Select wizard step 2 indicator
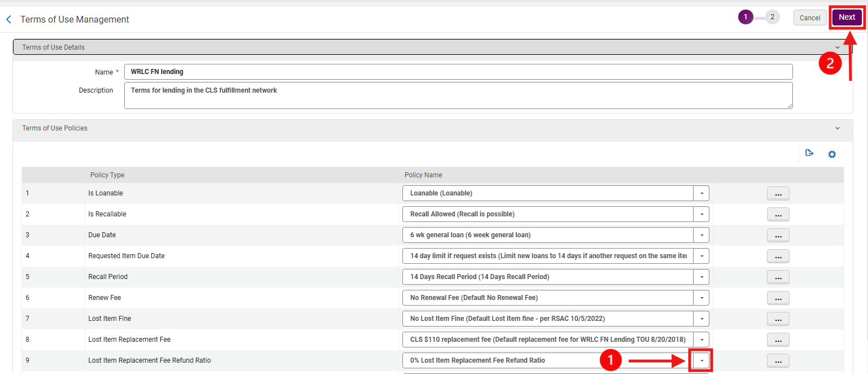Viewport: 868px width, 374px height. [x=773, y=17]
